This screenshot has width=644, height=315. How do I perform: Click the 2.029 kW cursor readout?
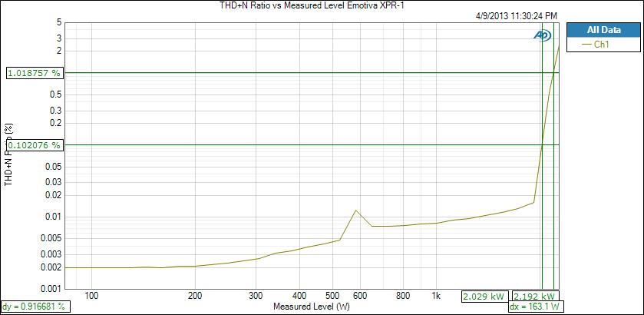(x=485, y=297)
